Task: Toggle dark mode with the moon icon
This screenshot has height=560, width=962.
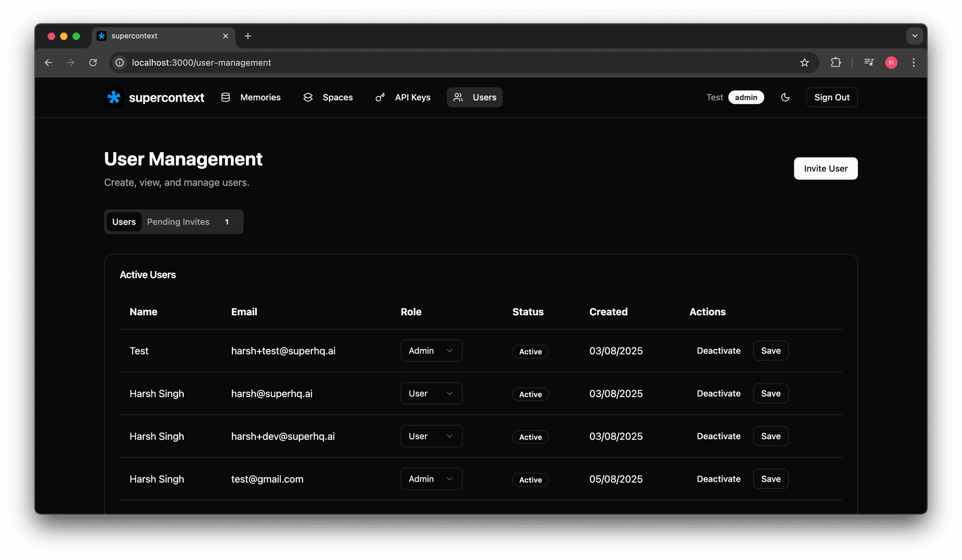Action: click(x=785, y=97)
